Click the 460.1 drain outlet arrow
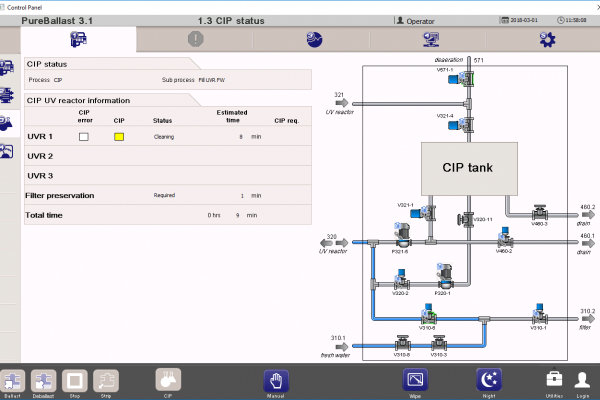 tap(588, 243)
